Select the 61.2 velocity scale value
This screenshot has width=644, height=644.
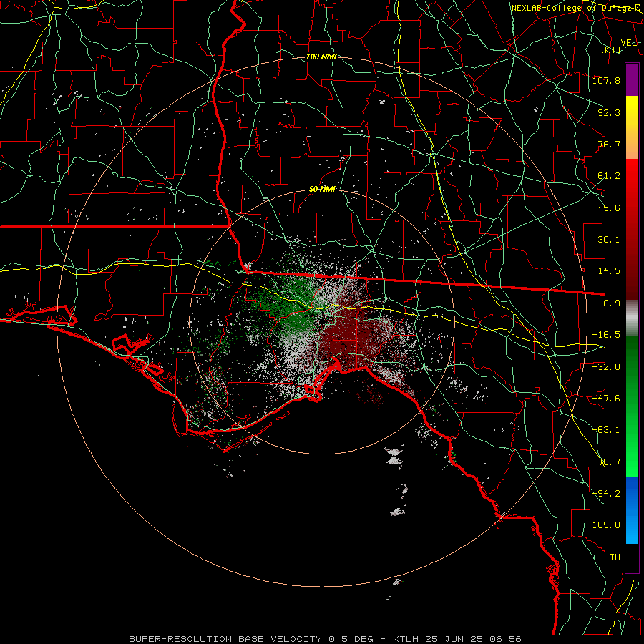pyautogui.click(x=609, y=176)
